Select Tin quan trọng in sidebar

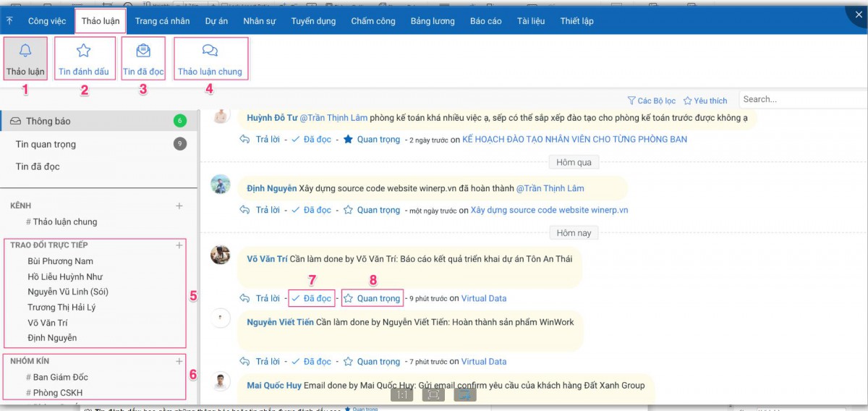(x=98, y=144)
